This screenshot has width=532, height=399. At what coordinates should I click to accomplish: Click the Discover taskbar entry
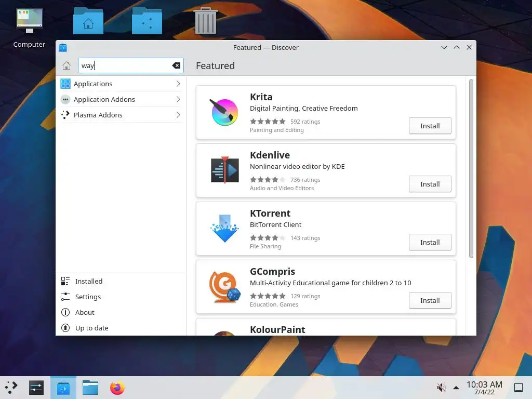[63, 388]
